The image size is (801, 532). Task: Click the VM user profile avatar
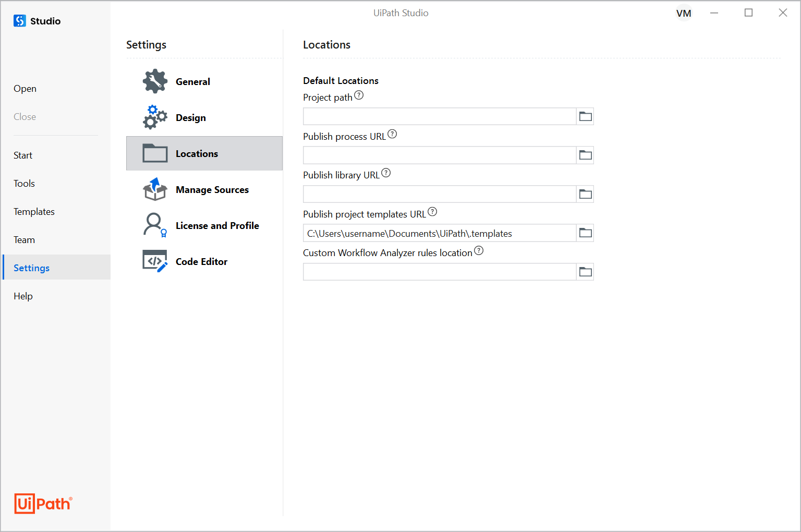coord(684,14)
